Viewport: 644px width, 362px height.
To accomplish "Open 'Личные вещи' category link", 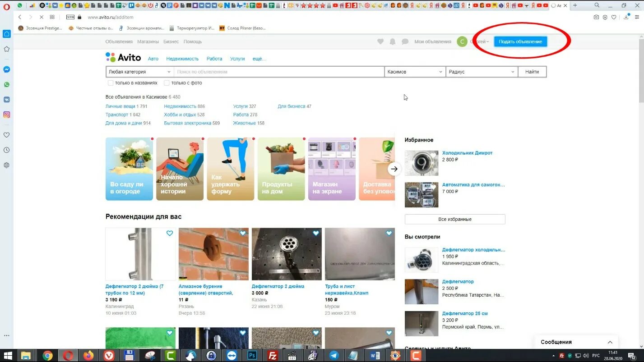I will tap(120, 106).
